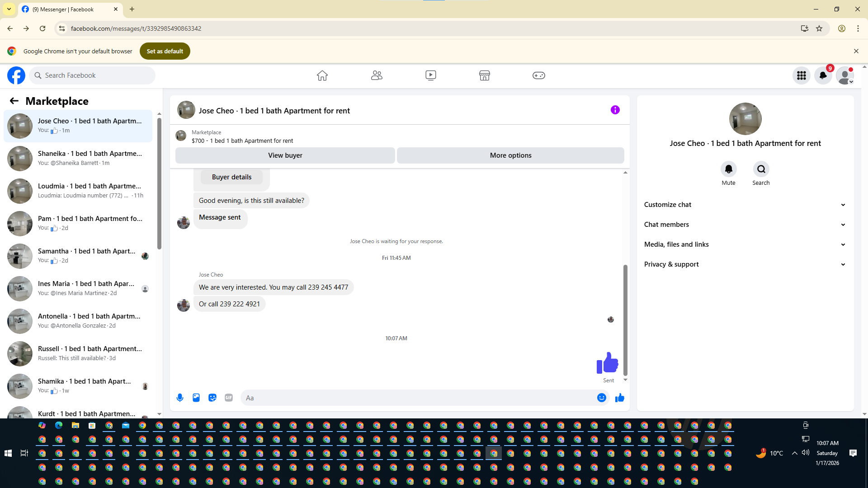Go back using Marketplace arrow

pyautogui.click(x=14, y=101)
